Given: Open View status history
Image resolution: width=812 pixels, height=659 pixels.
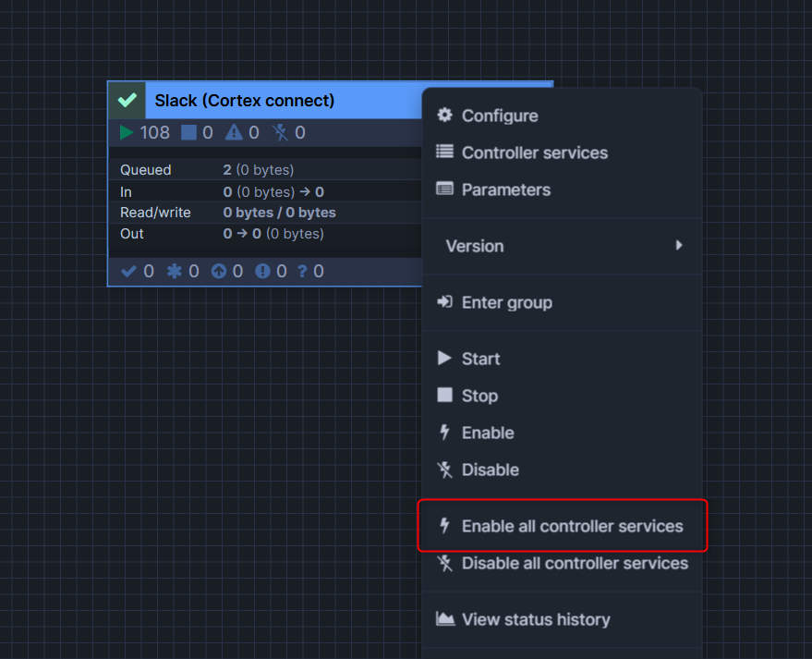Looking at the screenshot, I should [x=562, y=619].
